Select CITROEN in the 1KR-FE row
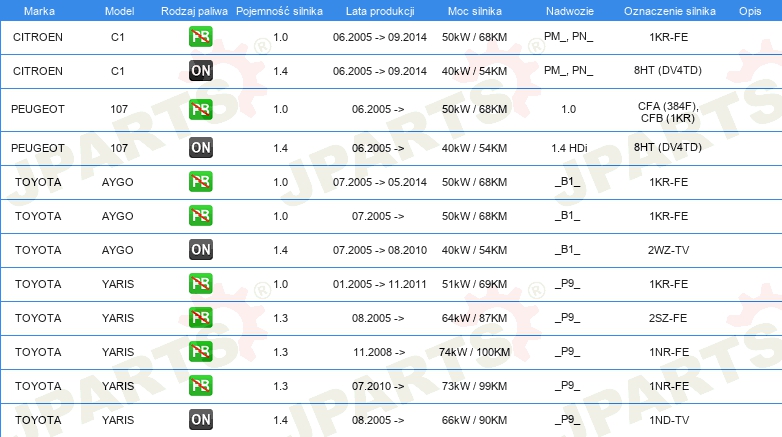 [x=38, y=37]
